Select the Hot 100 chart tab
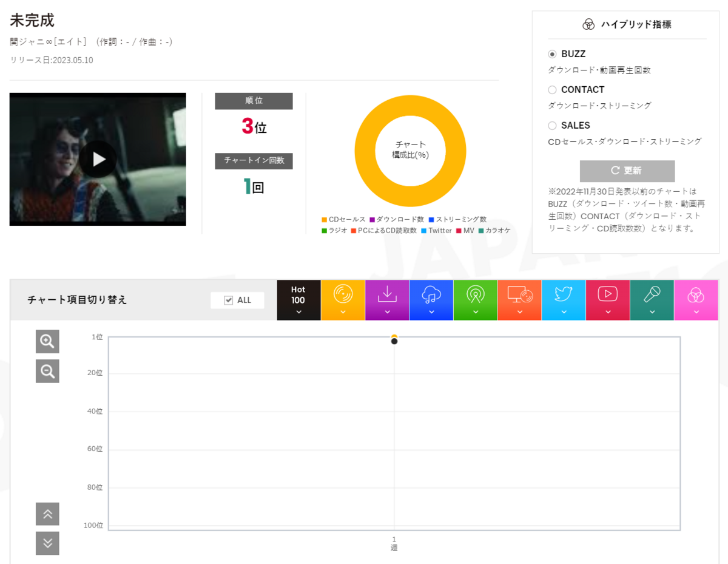 (x=298, y=300)
